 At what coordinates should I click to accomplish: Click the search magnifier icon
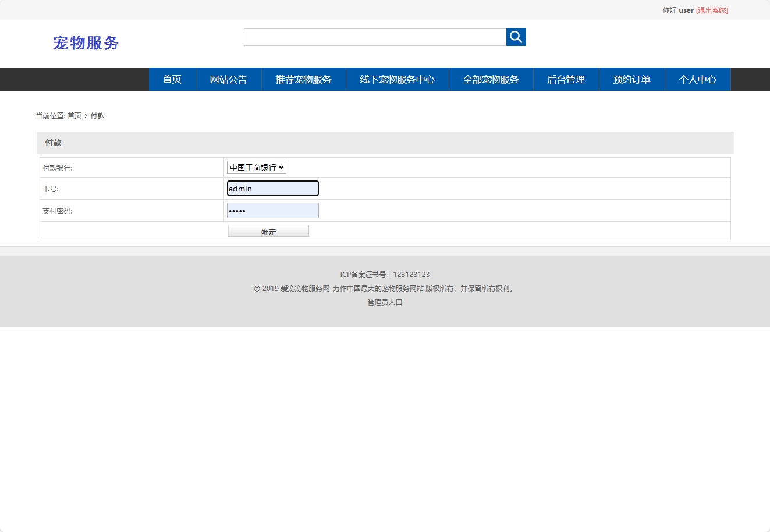pyautogui.click(x=516, y=37)
